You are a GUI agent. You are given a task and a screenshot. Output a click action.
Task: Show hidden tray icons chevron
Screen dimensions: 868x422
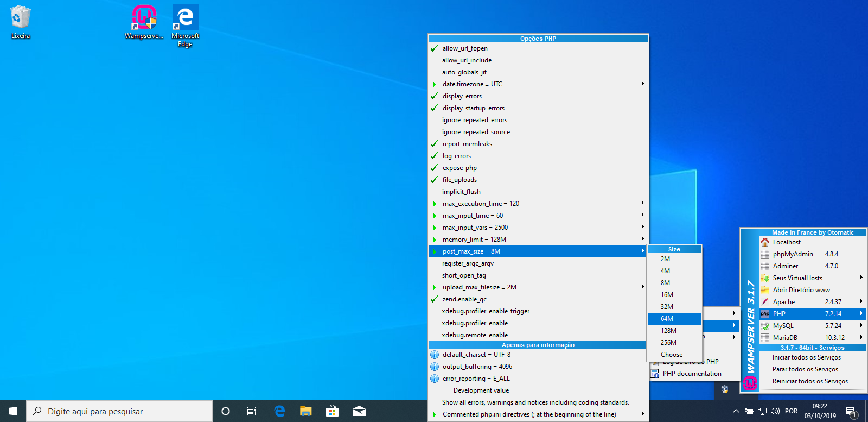(x=736, y=411)
